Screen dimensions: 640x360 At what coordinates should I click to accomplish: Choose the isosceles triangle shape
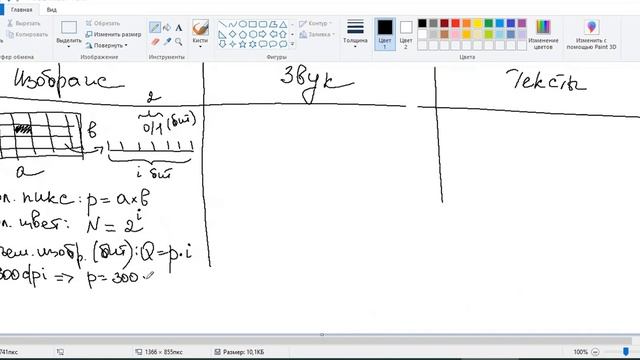coord(283,24)
